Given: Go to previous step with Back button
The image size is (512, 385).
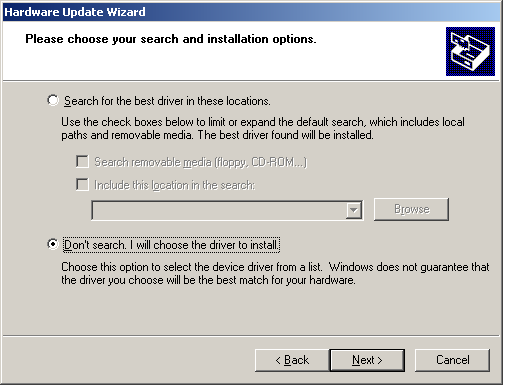Looking at the screenshot, I should click(292, 360).
